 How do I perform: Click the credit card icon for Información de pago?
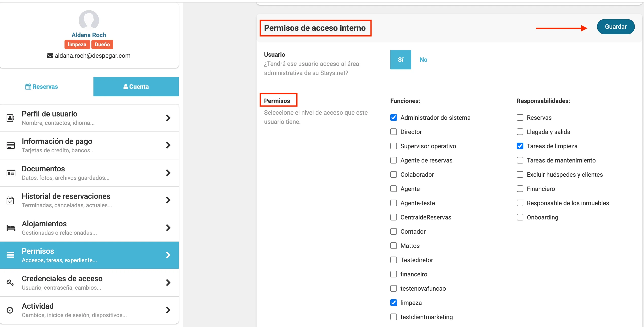[x=10, y=145]
